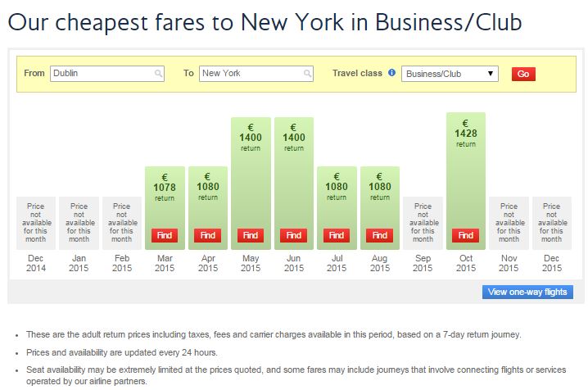Click the Travel class info icon

click(x=391, y=73)
